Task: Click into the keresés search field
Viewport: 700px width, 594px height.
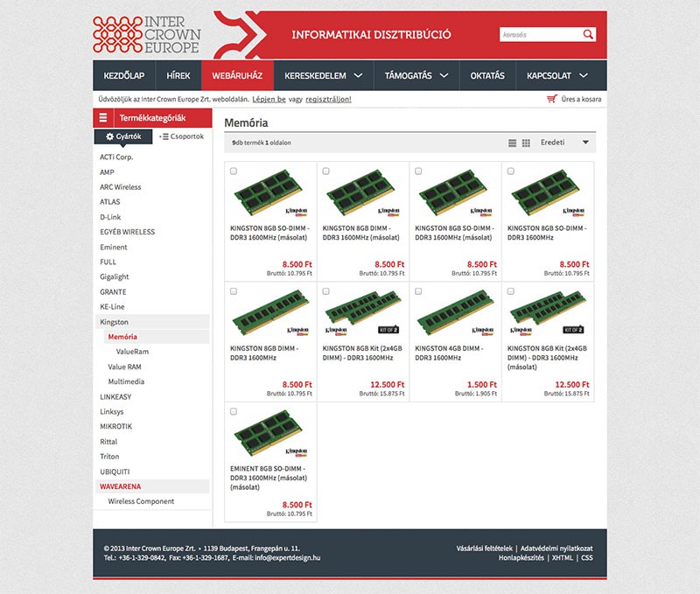Action: click(x=539, y=35)
